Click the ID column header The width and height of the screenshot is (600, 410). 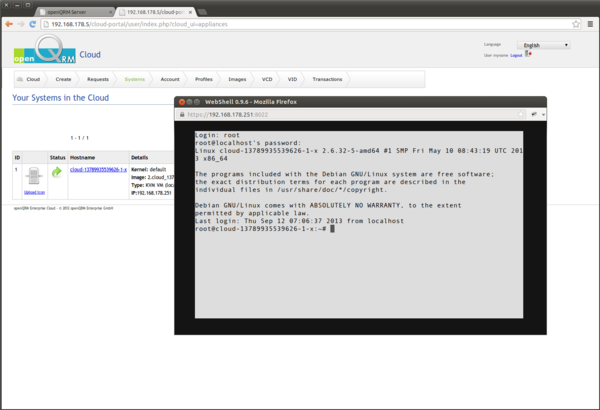pos(17,157)
